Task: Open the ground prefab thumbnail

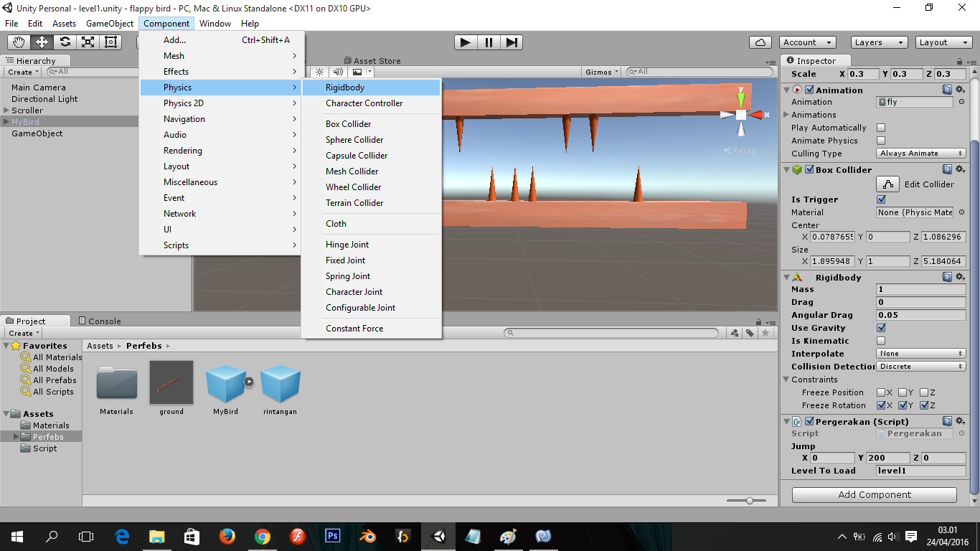Action: click(171, 382)
